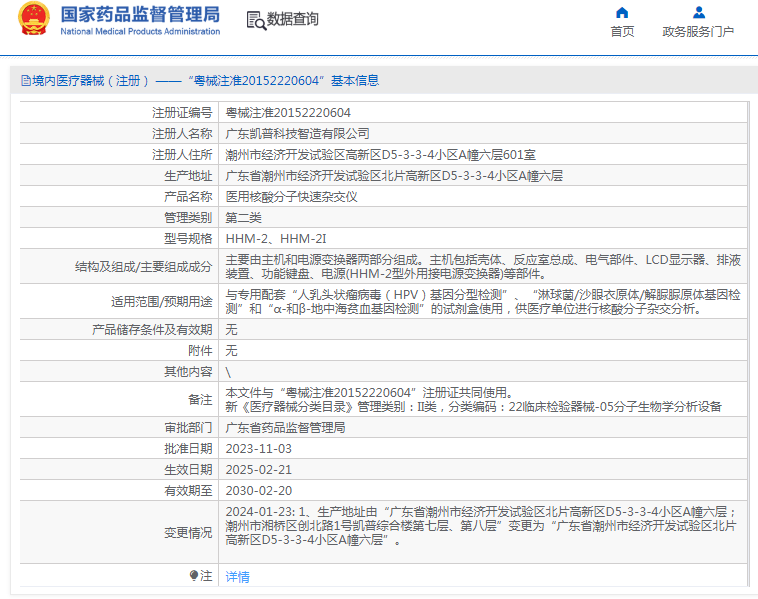The width and height of the screenshot is (758, 599).
Task: Go to 首页 text link
Action: [x=622, y=31]
